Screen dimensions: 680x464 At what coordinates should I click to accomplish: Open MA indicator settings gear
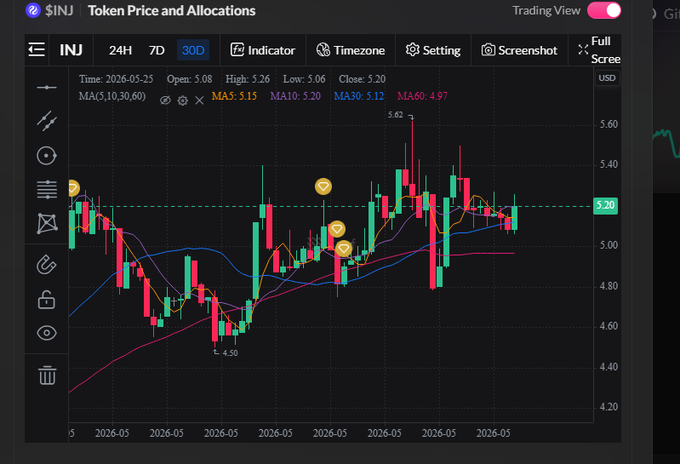[183, 101]
